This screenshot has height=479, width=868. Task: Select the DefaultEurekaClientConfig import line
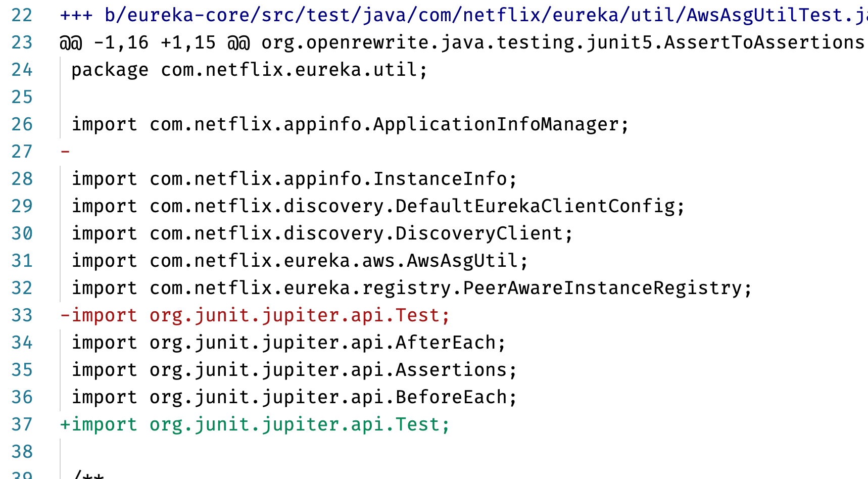pyautogui.click(x=376, y=206)
